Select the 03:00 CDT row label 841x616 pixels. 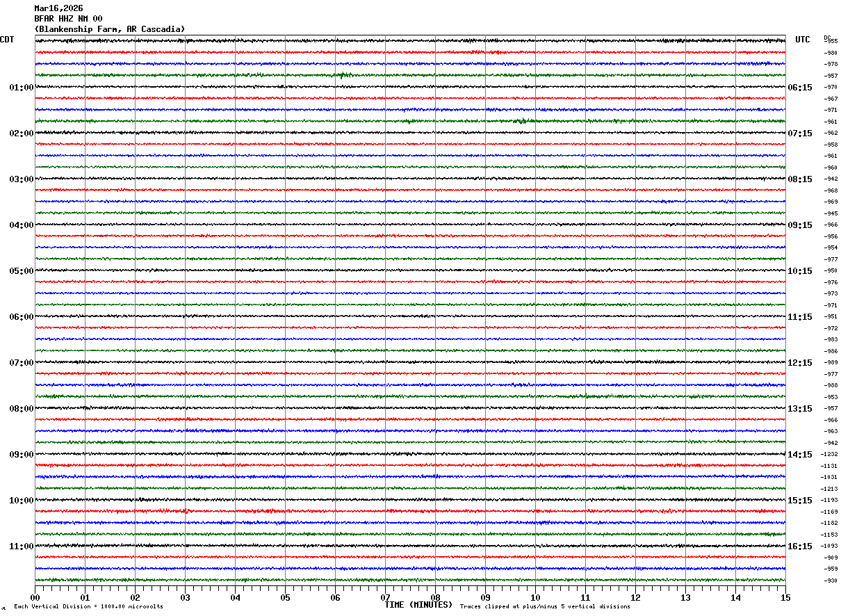22,179
